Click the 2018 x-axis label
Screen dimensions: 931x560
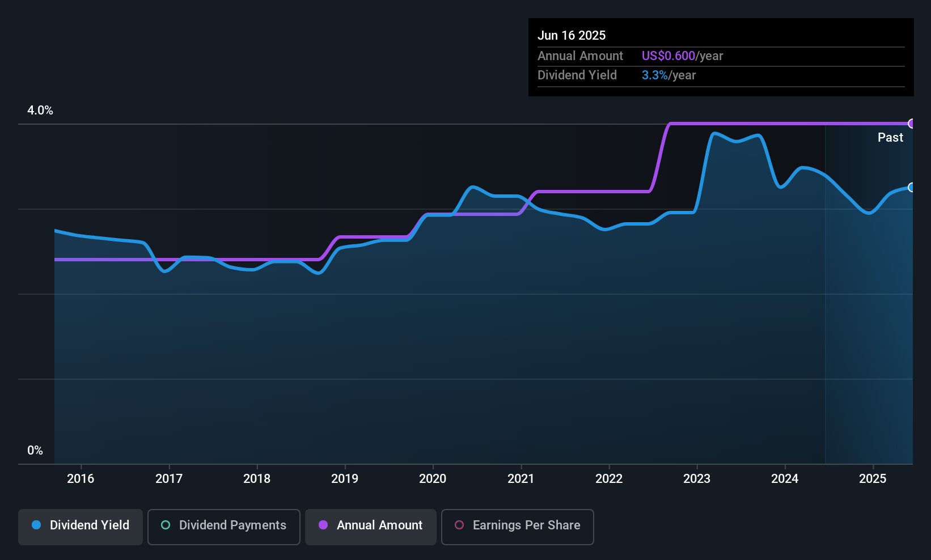257,478
